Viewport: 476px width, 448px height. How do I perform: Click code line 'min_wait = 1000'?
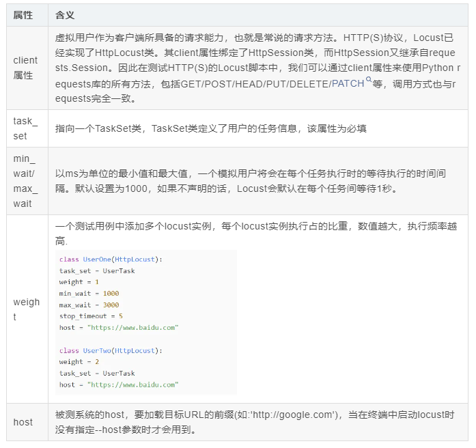coord(89,294)
